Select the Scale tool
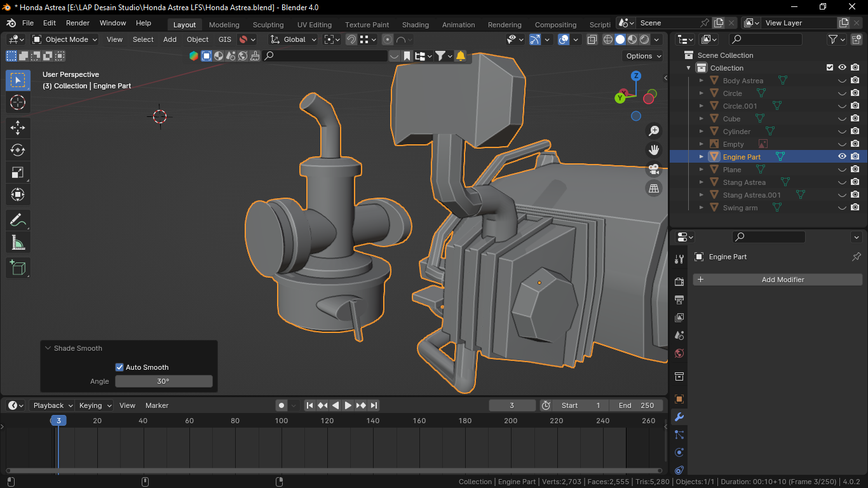868x488 pixels. 18,172
